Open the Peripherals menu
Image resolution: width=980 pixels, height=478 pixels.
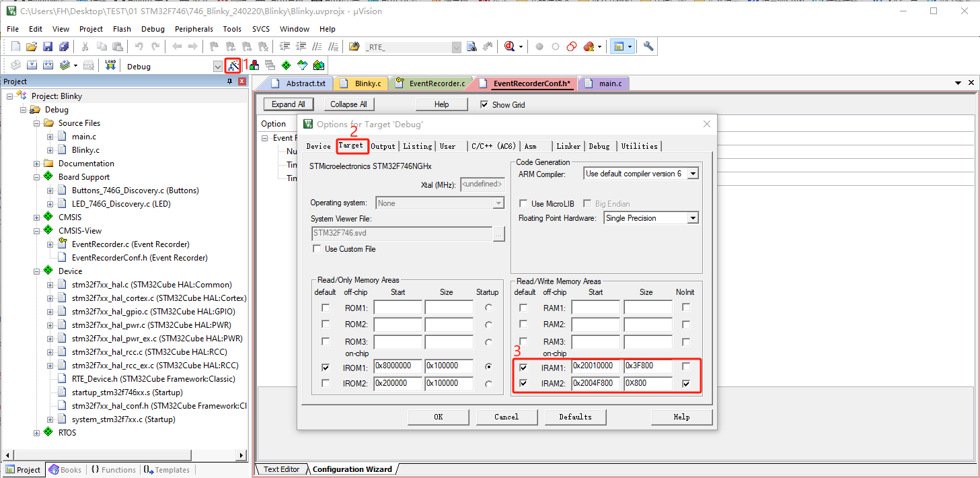(x=194, y=29)
